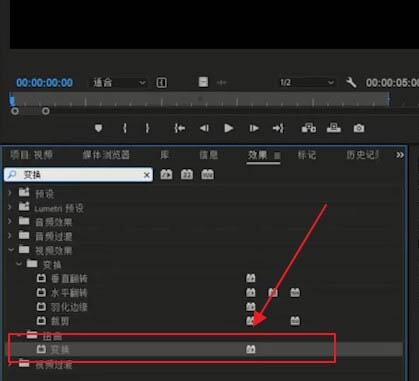Expand the 音频过渡 folder
Image resolution: width=419 pixels, height=381 pixels.
pos(10,236)
